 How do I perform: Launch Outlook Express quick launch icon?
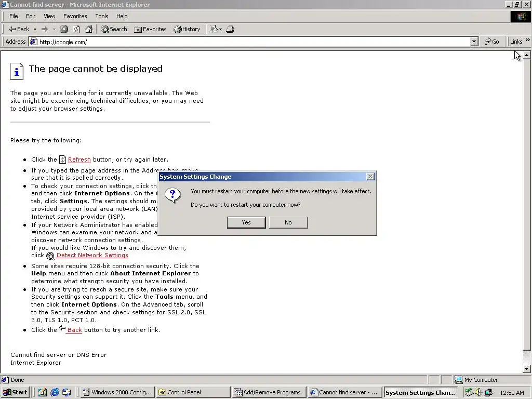66,392
